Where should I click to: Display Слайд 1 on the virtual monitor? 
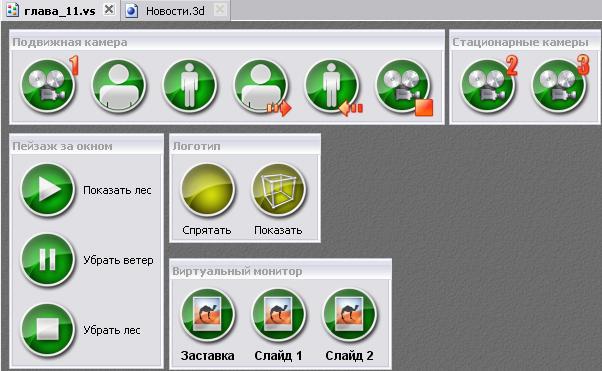tap(278, 315)
